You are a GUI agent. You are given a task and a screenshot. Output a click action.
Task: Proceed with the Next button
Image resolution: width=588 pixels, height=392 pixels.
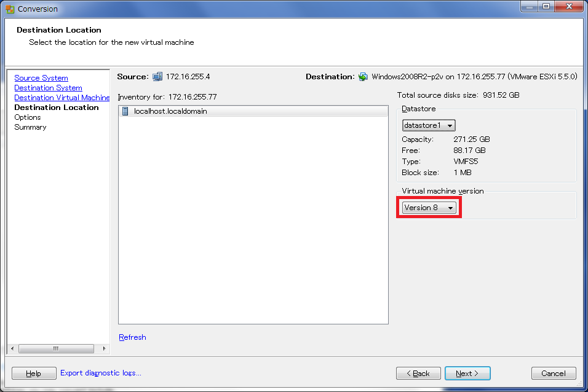click(x=467, y=374)
